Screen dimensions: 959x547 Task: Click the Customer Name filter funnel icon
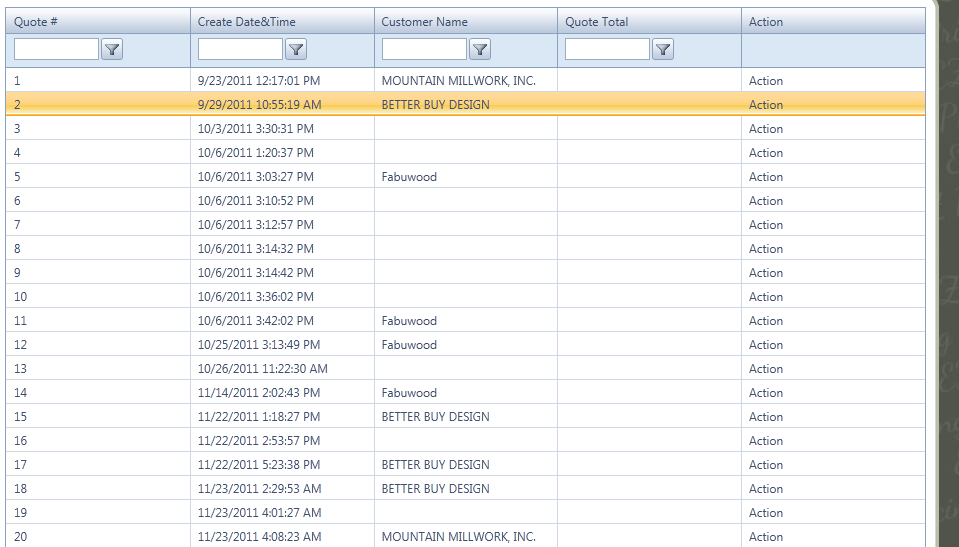point(480,49)
